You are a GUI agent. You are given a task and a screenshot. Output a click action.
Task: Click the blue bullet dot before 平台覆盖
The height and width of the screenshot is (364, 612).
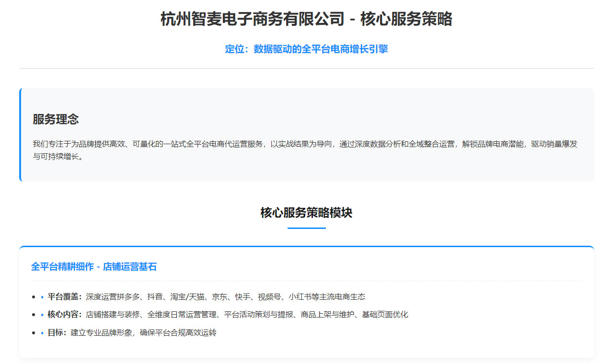click(42, 297)
